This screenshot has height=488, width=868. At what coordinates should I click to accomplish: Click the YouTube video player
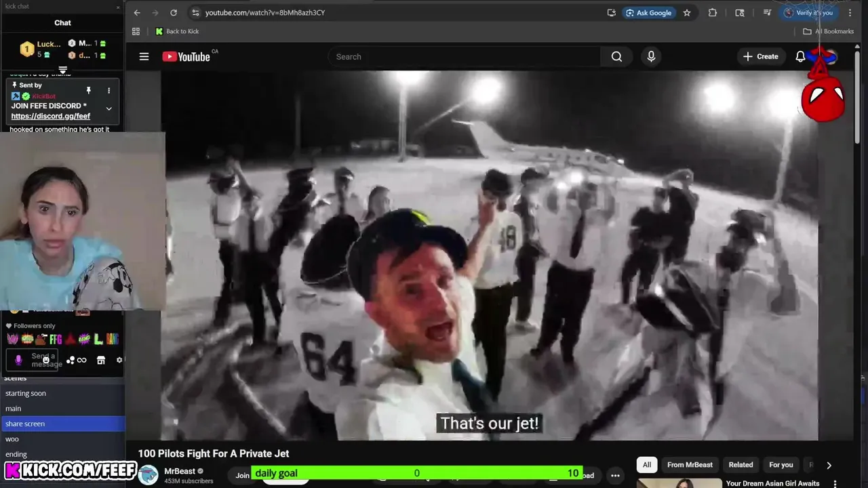(x=489, y=255)
